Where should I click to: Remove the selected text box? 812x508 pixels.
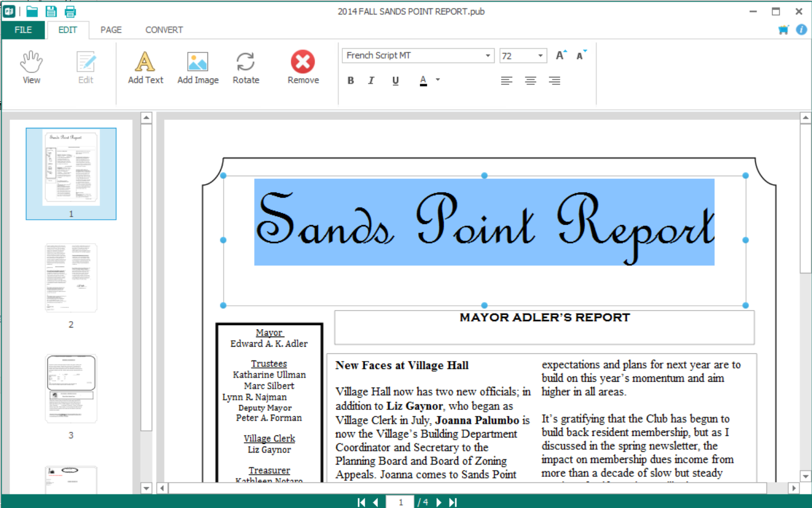[303, 67]
